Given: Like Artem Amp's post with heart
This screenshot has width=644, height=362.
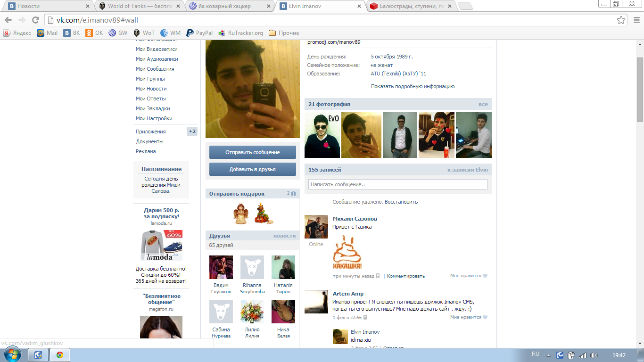Looking at the screenshot, I should (485, 318).
